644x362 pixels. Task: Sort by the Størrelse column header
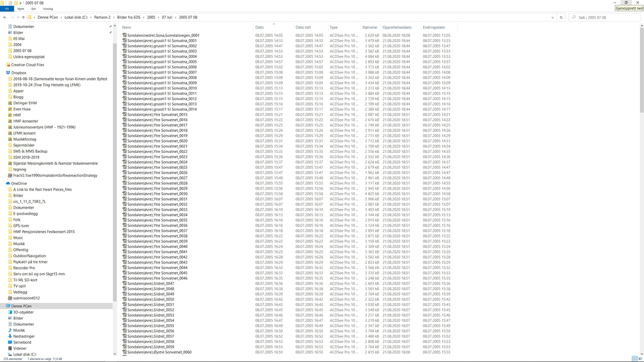pos(371,27)
